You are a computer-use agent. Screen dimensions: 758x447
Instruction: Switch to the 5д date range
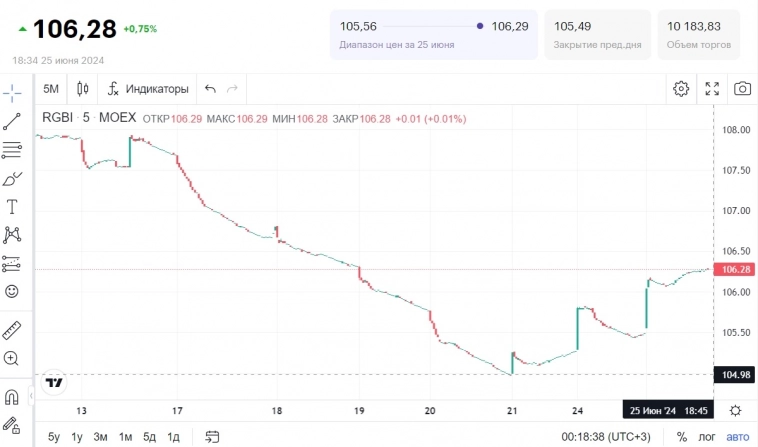tap(149, 437)
